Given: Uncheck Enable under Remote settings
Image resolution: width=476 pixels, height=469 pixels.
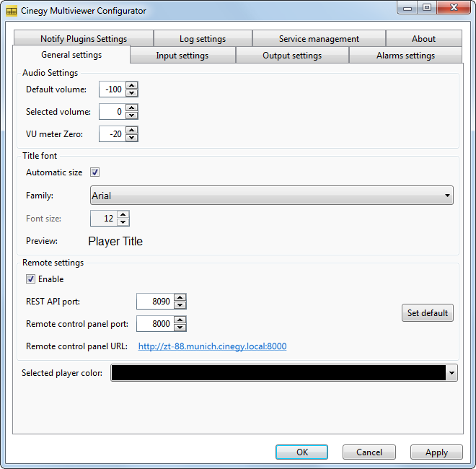Looking at the screenshot, I should [x=31, y=279].
